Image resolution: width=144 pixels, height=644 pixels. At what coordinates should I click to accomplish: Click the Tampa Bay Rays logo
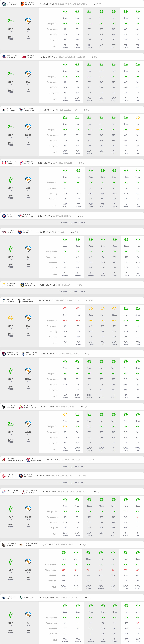[x=4, y=598]
